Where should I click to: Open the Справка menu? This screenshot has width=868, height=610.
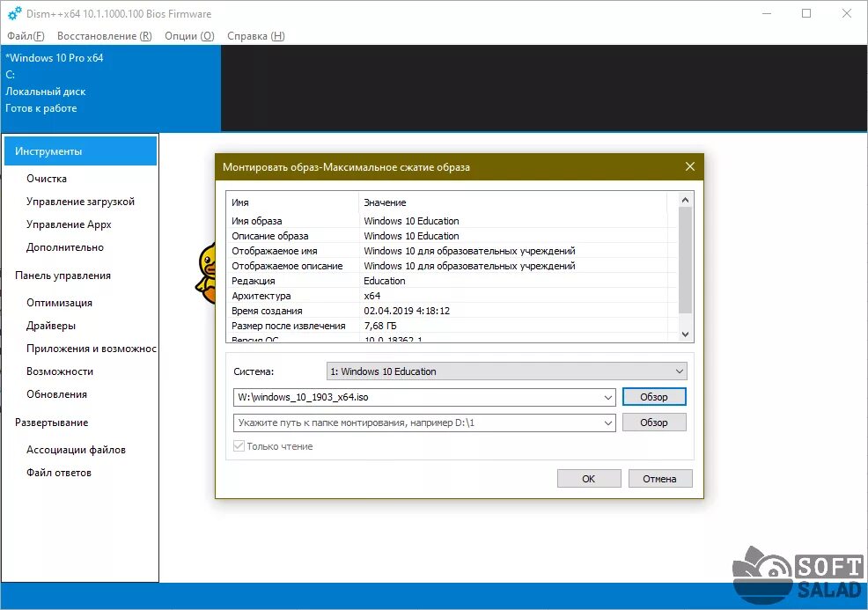pos(256,36)
